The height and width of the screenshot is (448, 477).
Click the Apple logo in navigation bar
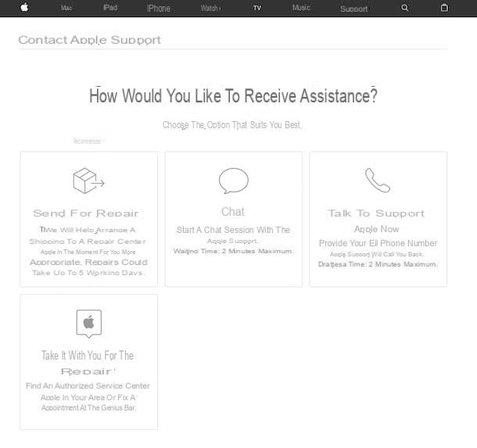click(25, 7)
